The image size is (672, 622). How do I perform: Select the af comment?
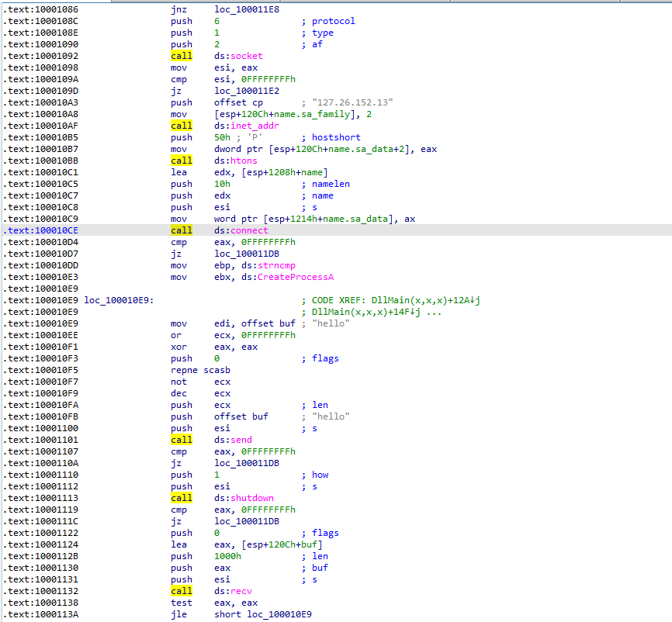[x=317, y=44]
